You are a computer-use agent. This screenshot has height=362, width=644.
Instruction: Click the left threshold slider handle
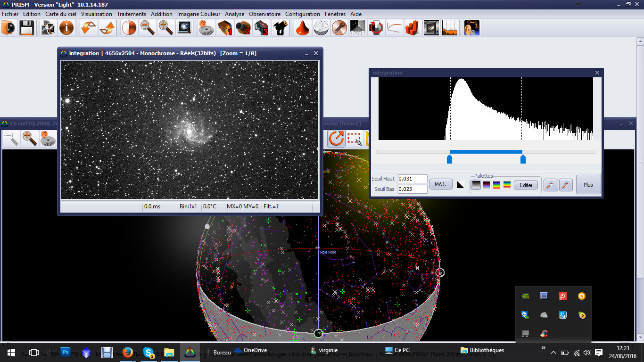[x=449, y=160]
